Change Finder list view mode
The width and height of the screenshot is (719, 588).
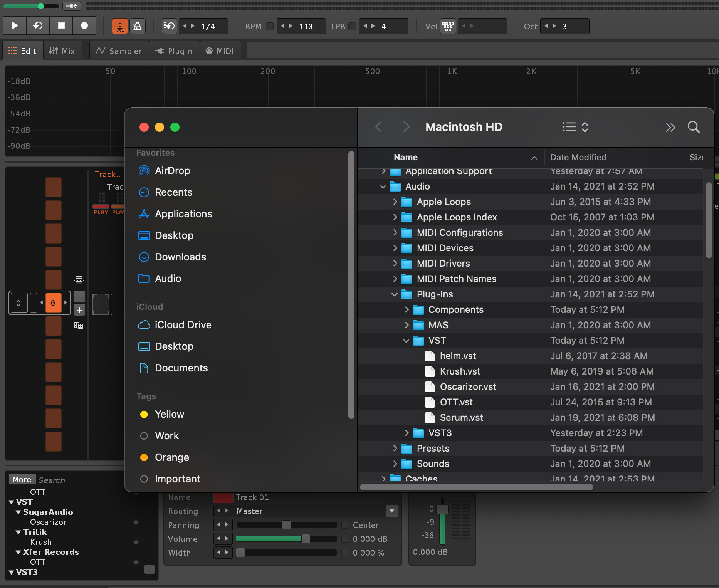click(x=575, y=127)
